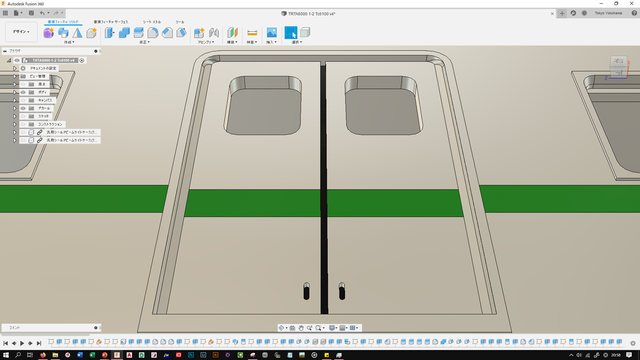Screen dimensions: 640x360
Task: Expand ビュー管理 (Named Views) node
Action: pyautogui.click(x=15, y=76)
